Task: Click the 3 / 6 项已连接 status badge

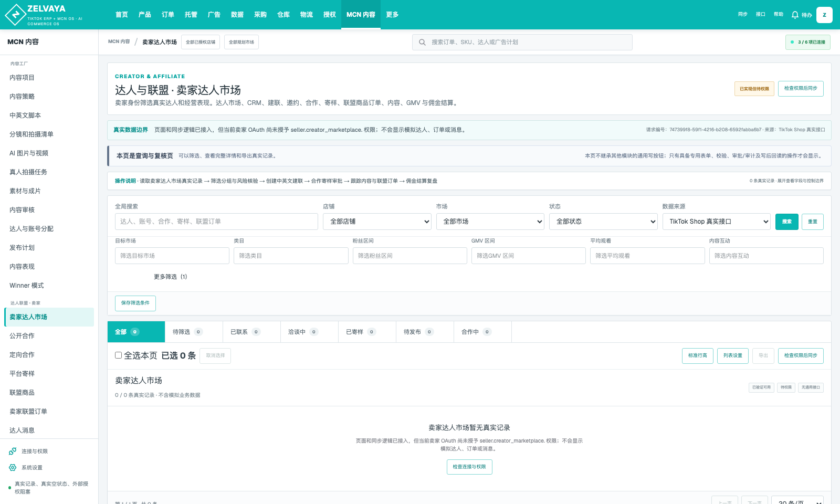Action: click(808, 42)
